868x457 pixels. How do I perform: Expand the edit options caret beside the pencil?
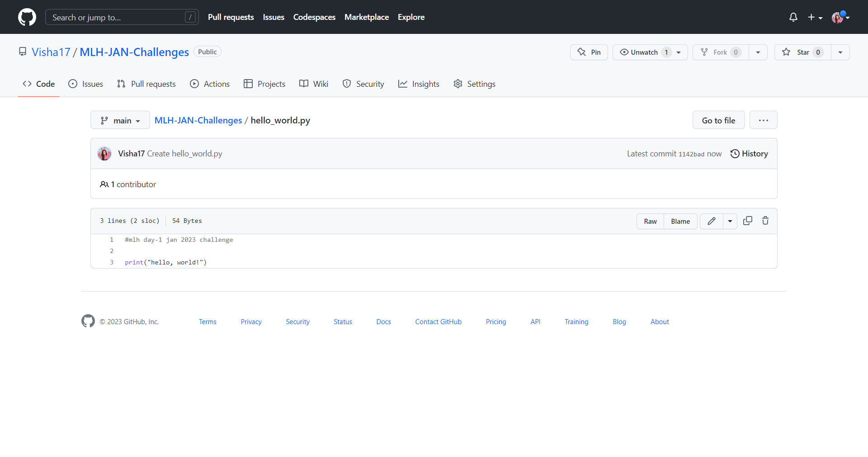[730, 221]
